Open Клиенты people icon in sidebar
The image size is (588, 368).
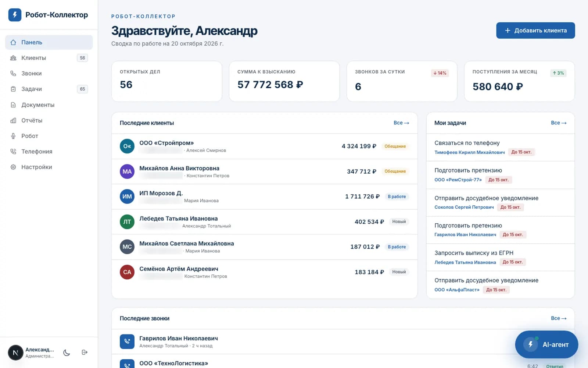coord(13,58)
